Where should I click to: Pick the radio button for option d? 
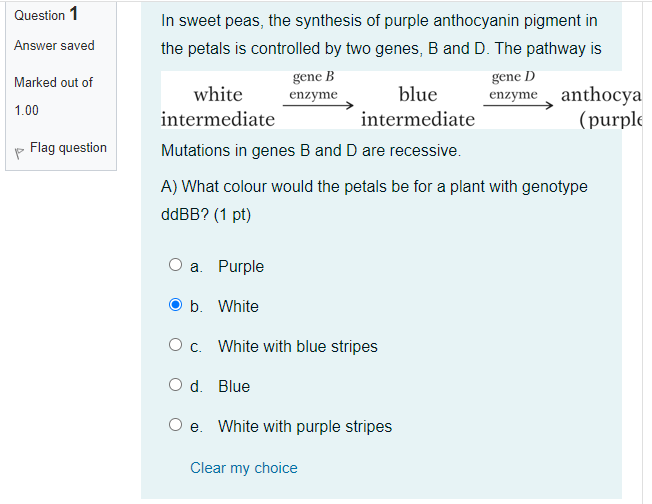pyautogui.click(x=176, y=386)
